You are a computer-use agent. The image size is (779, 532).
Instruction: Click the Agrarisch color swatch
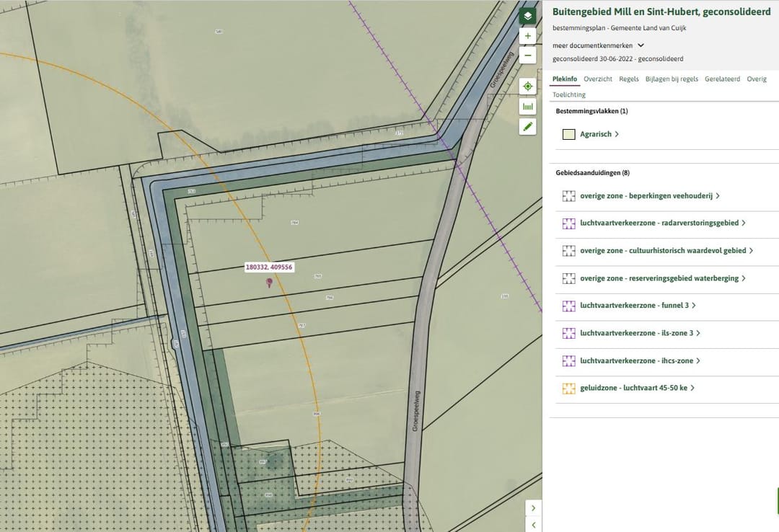568,134
